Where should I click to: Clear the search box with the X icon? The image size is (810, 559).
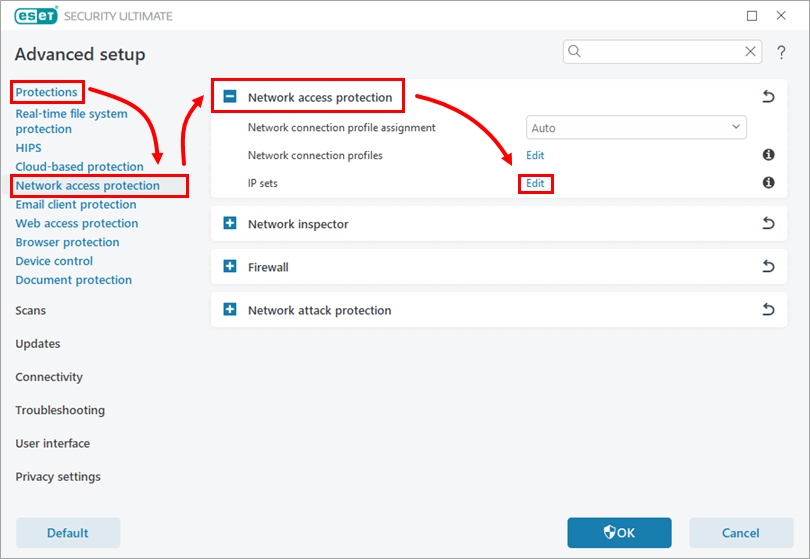[750, 52]
